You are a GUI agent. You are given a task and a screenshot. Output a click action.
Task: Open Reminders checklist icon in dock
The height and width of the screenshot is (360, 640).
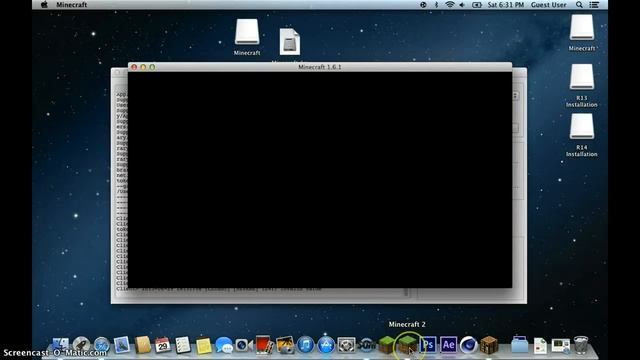[183, 345]
